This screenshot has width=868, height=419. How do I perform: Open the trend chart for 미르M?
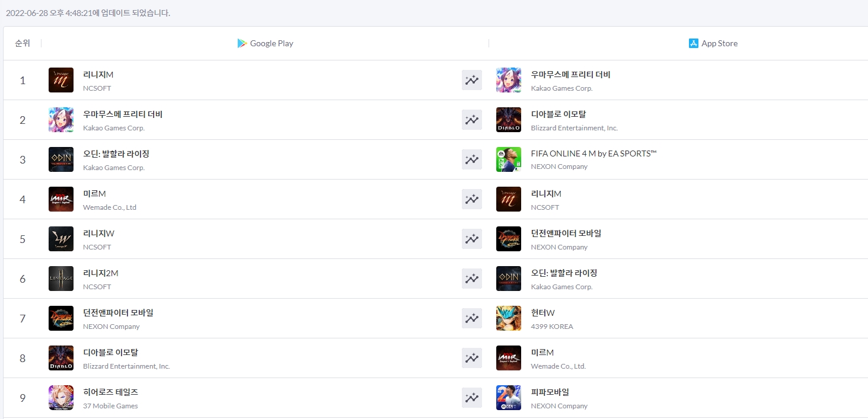coord(471,199)
